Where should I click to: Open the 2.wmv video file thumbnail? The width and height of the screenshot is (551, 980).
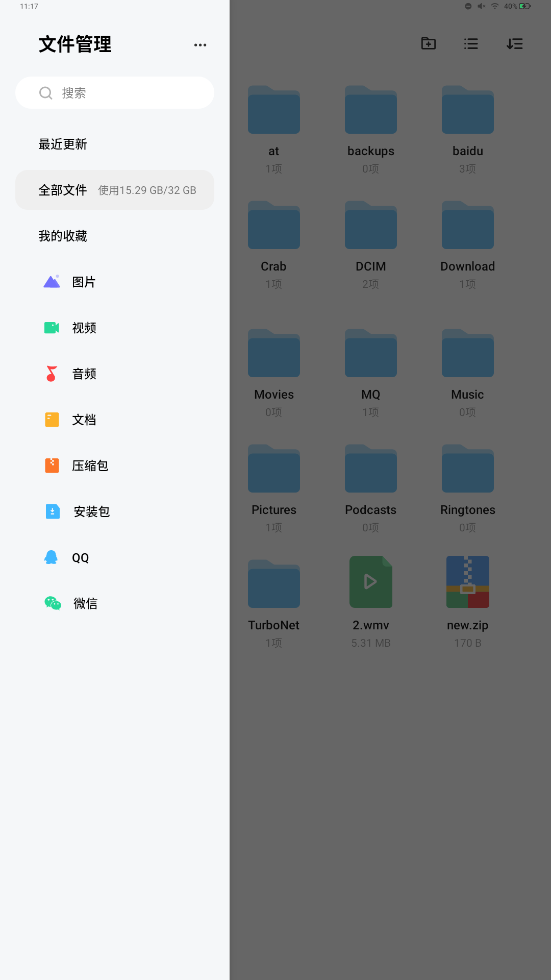(x=371, y=582)
